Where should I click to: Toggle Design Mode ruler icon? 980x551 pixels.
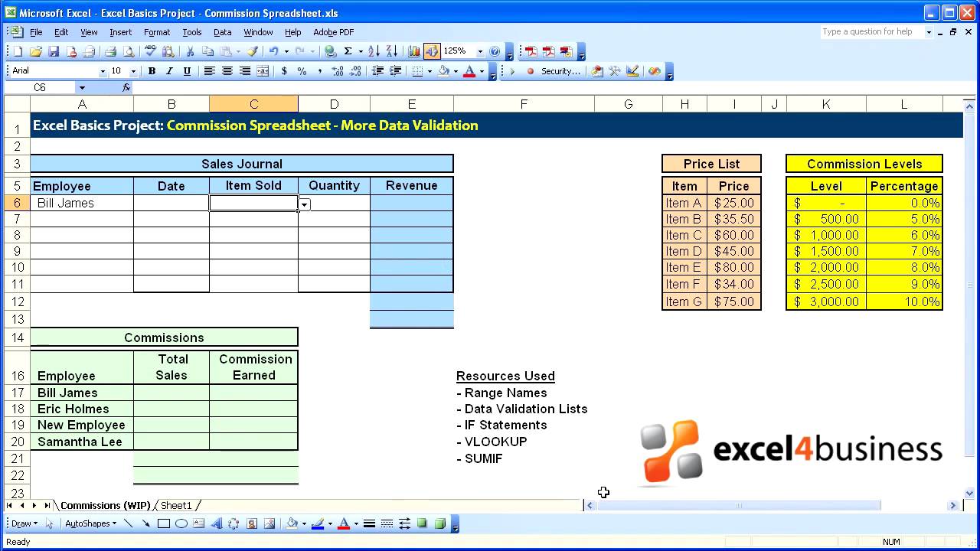(x=632, y=71)
